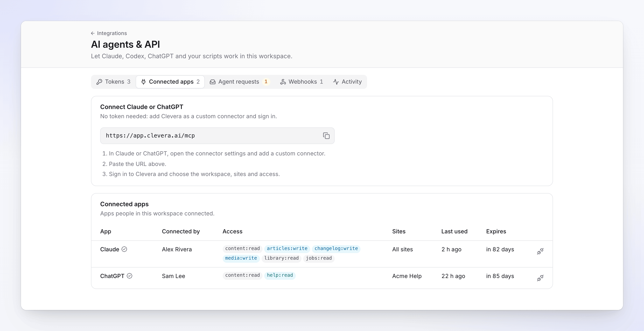Click the Sites column header

coord(399,231)
